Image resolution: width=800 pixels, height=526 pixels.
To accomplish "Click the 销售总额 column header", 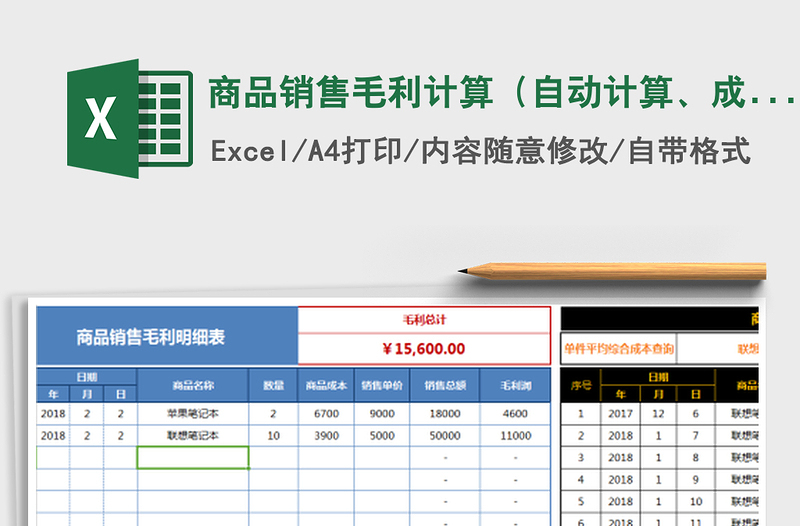I will (x=445, y=386).
